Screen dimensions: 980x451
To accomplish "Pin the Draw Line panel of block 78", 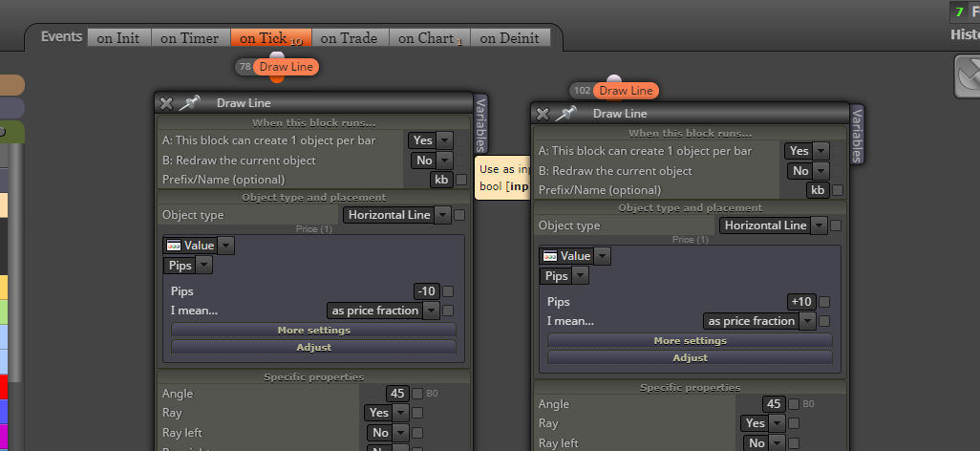I will (x=189, y=103).
